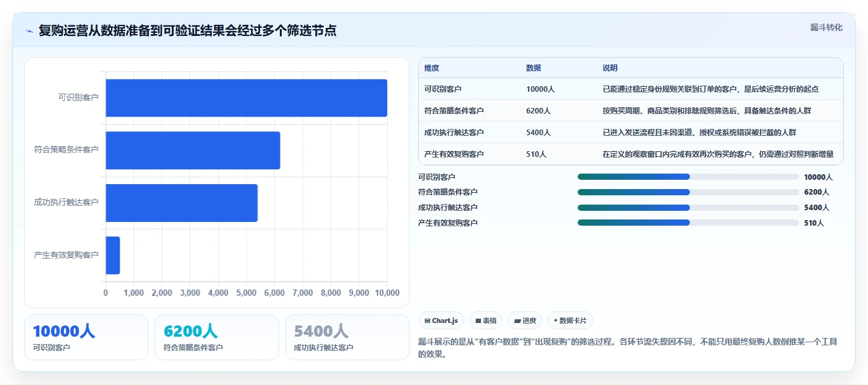868x385 pixels.
Task: Click the 10000人 cell in the table
Action: (540, 89)
